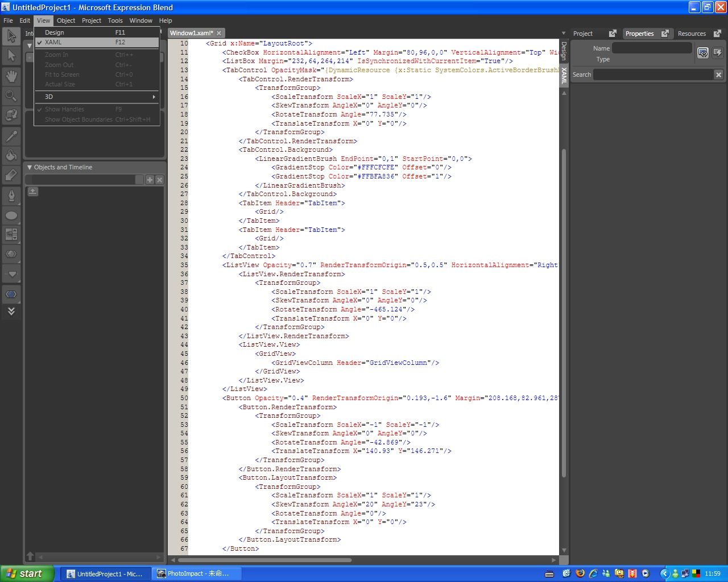728x582 pixels.
Task: Open the right panel options arrow
Action: point(564,34)
